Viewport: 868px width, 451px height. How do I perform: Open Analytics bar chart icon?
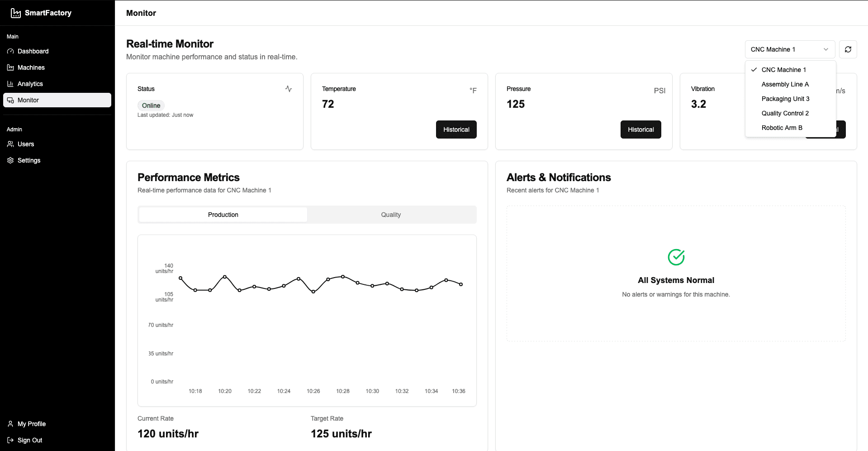tap(10, 84)
